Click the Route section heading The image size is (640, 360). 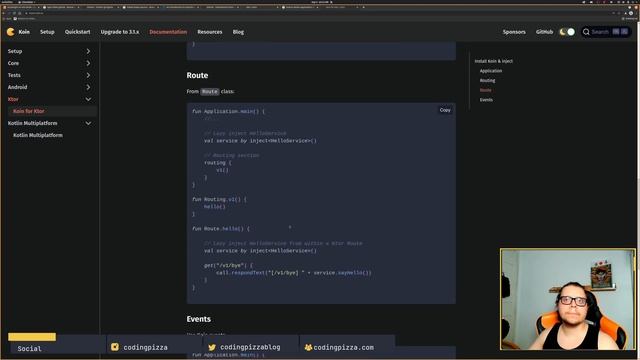(197, 76)
